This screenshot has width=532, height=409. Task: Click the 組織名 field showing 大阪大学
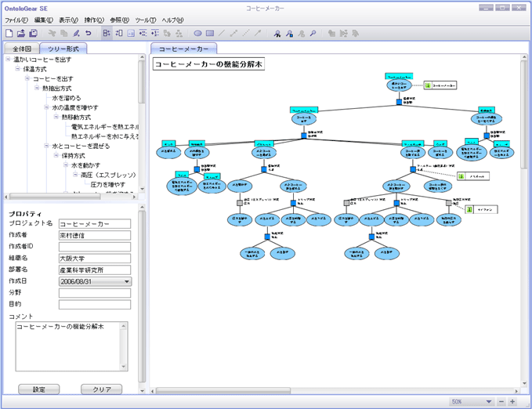(95, 259)
